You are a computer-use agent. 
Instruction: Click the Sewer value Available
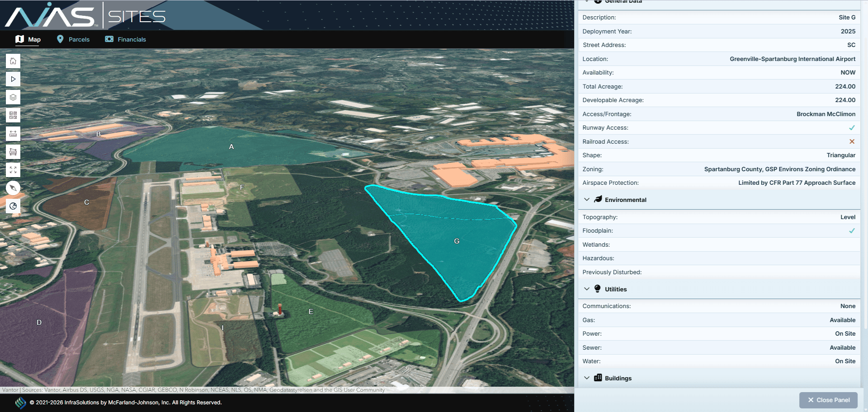[x=843, y=348]
